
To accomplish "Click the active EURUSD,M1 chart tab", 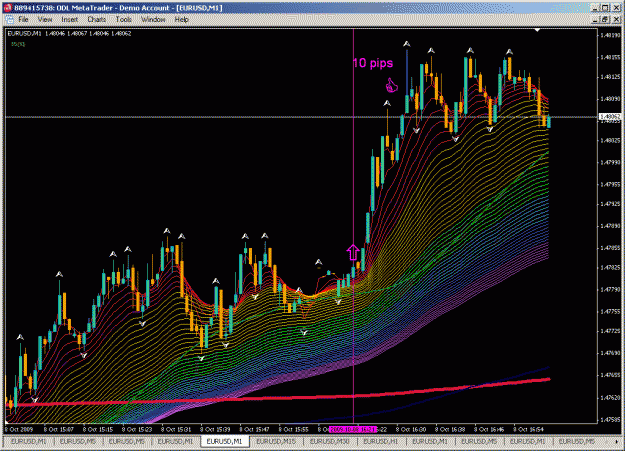I will 224,441.
